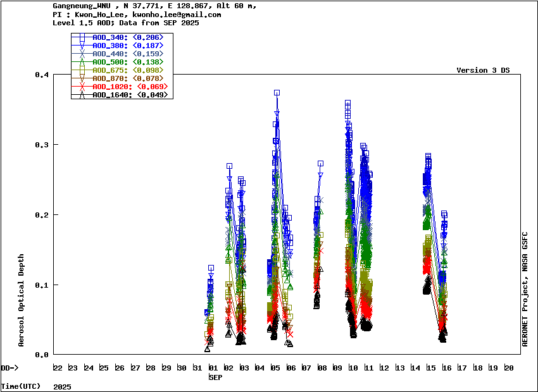Click the AOD_440 x-shaped legend marker
The height and width of the screenshot is (392, 538).
tap(82, 54)
